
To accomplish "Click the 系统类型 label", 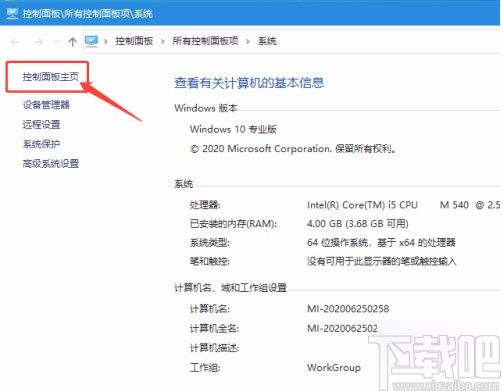I will 210,243.
